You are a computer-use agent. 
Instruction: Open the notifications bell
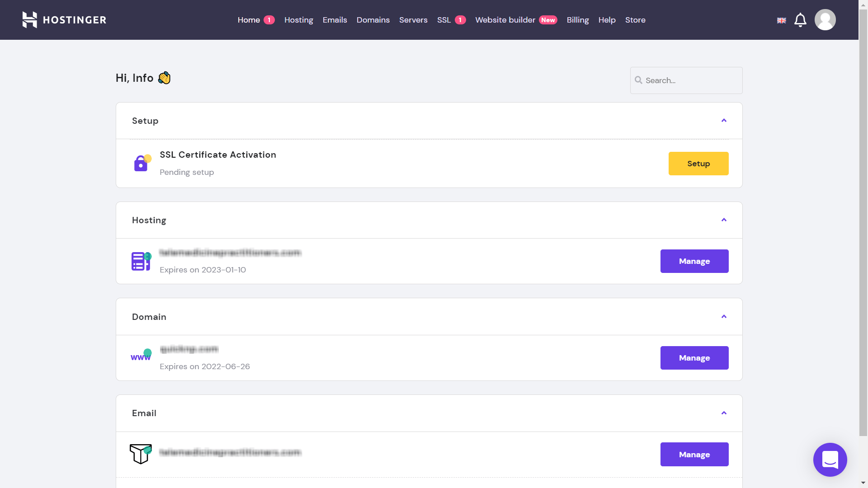coord(800,20)
